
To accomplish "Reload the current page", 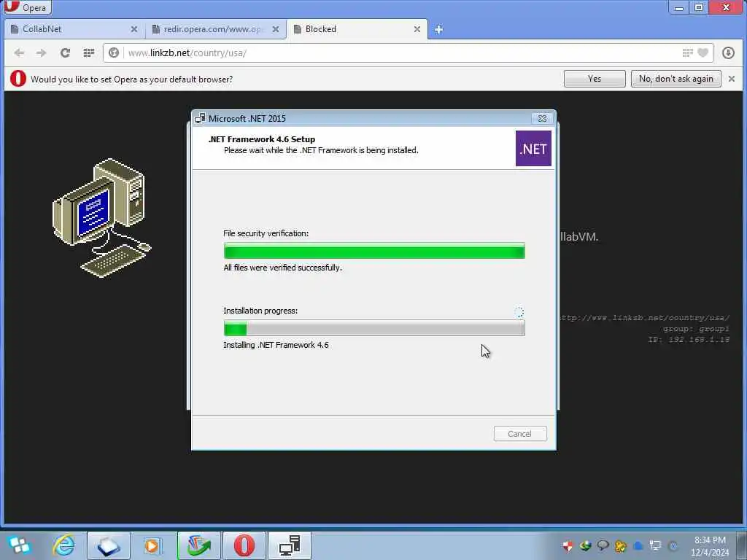I will [x=65, y=52].
